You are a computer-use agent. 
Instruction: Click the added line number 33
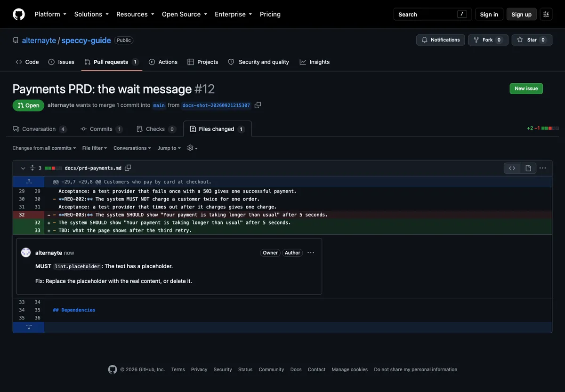pyautogui.click(x=37, y=231)
